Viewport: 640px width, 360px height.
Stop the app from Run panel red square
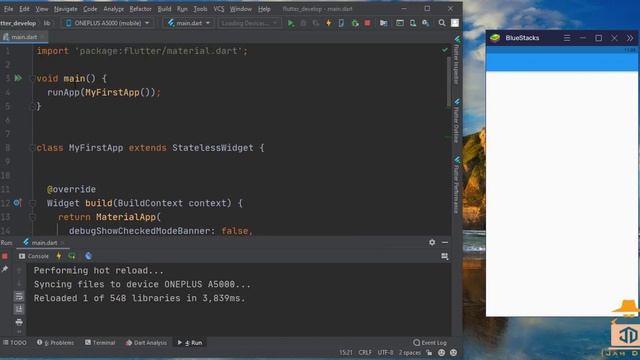pyautogui.click(x=5, y=256)
